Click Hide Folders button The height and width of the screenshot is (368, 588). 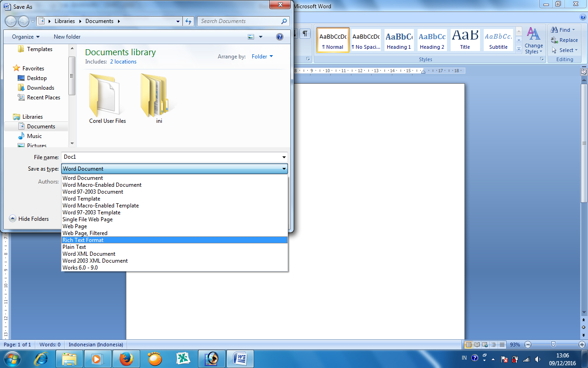[29, 219]
